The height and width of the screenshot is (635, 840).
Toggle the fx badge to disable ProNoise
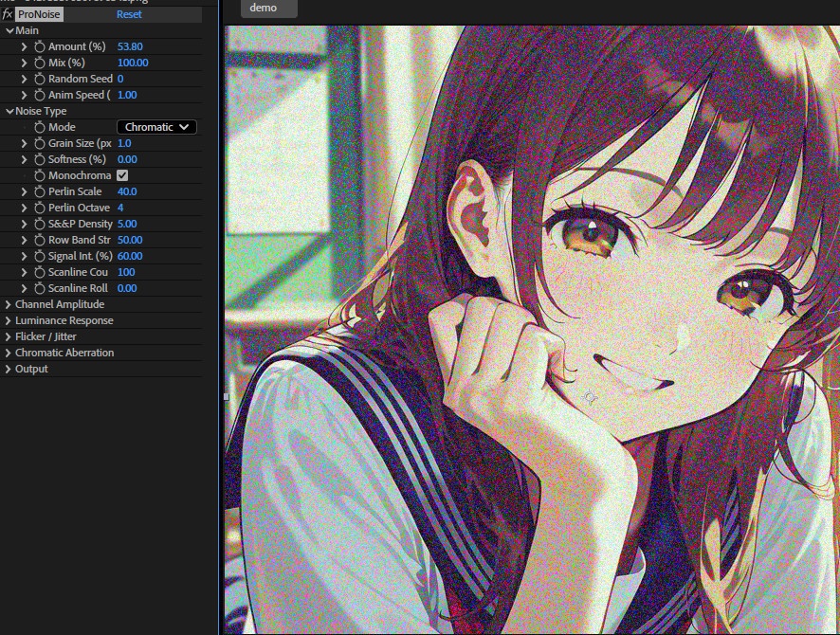pyautogui.click(x=8, y=13)
